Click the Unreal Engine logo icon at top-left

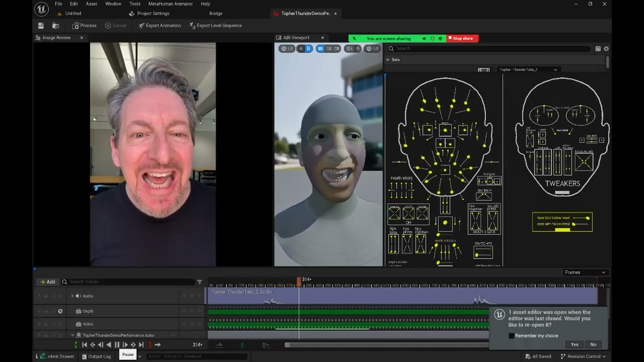point(41,9)
